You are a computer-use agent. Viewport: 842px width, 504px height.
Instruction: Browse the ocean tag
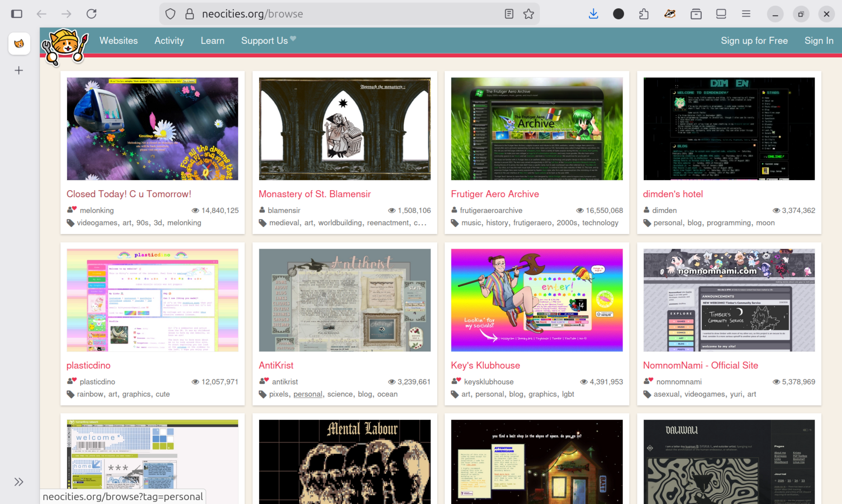coord(387,394)
